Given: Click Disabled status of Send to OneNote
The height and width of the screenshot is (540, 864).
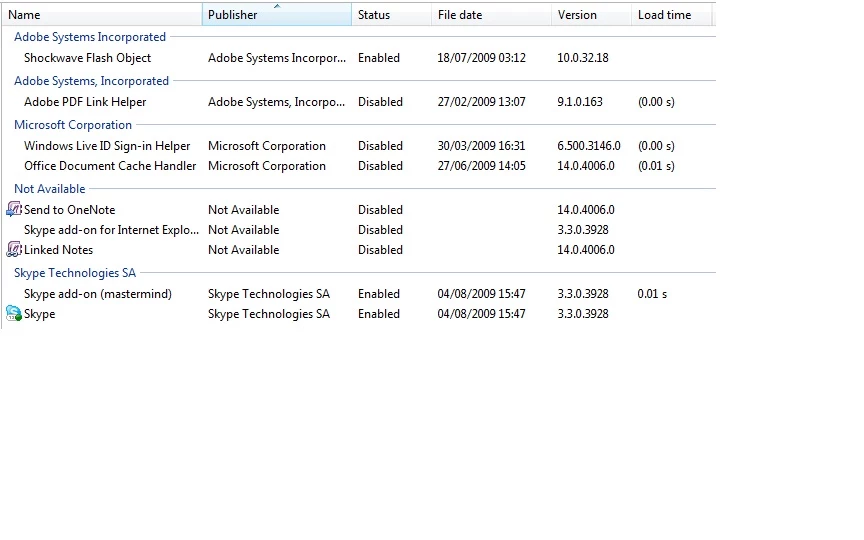Looking at the screenshot, I should coord(380,210).
